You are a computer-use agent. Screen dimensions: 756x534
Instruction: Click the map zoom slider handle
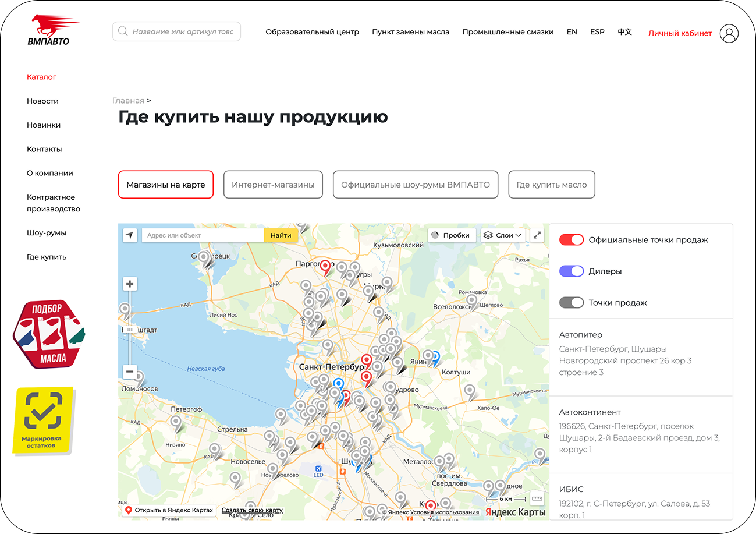130,330
